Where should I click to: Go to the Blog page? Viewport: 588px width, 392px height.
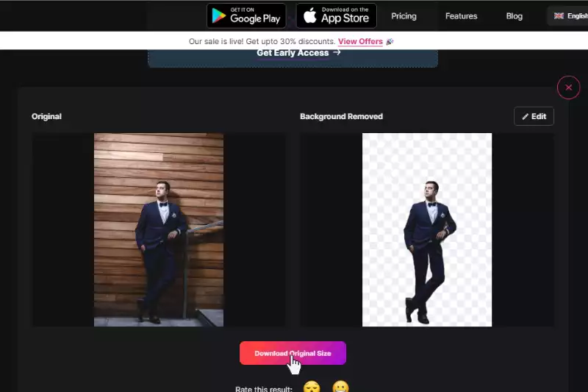coord(514,16)
